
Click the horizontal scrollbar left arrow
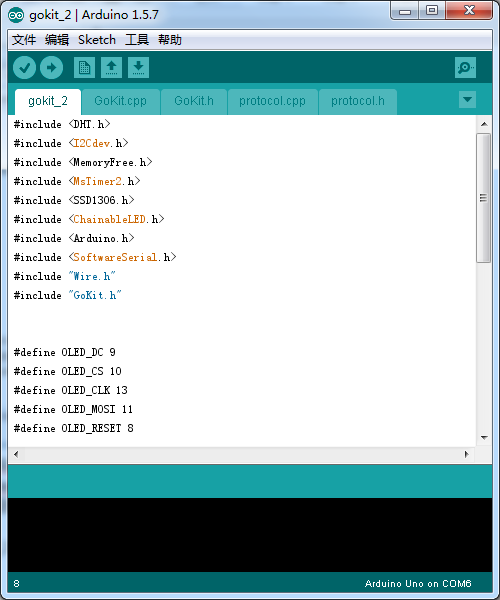(16, 454)
